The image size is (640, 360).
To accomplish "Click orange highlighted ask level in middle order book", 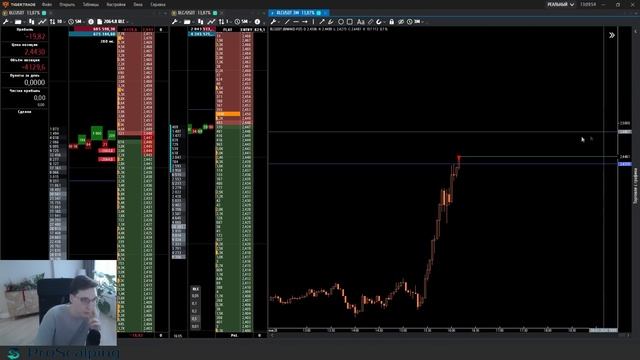I will (228, 114).
